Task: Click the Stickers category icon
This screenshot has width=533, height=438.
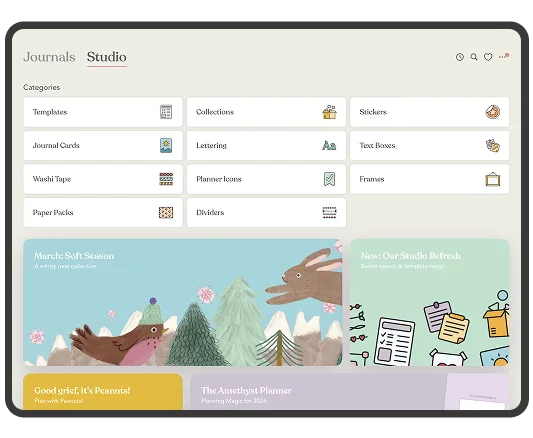Action: (493, 112)
